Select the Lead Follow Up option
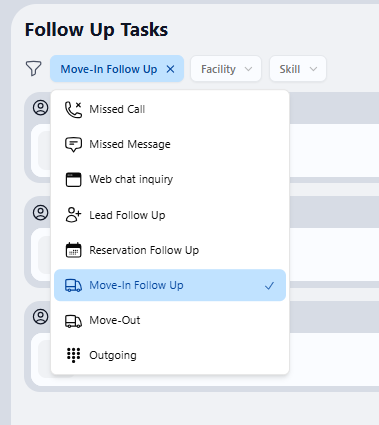The width and height of the screenshot is (379, 425). (x=170, y=215)
